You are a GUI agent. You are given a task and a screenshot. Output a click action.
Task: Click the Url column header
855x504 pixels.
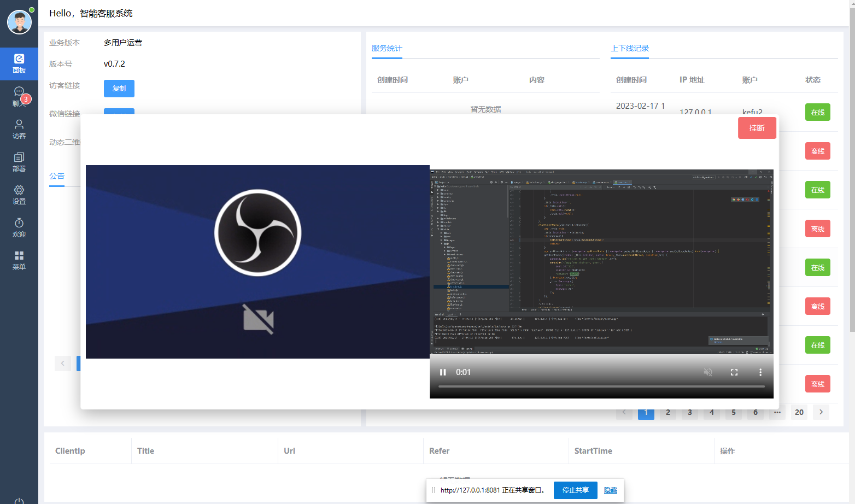[x=289, y=451]
